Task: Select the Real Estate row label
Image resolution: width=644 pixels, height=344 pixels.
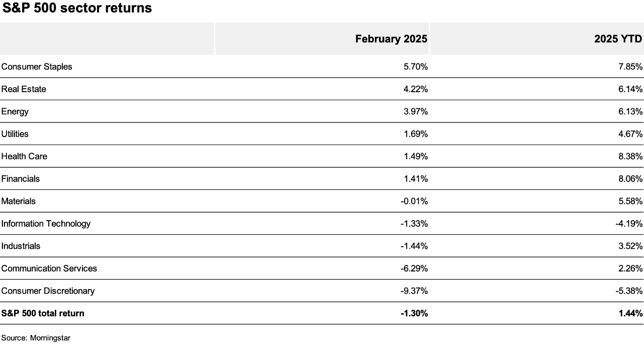Action: pos(24,89)
